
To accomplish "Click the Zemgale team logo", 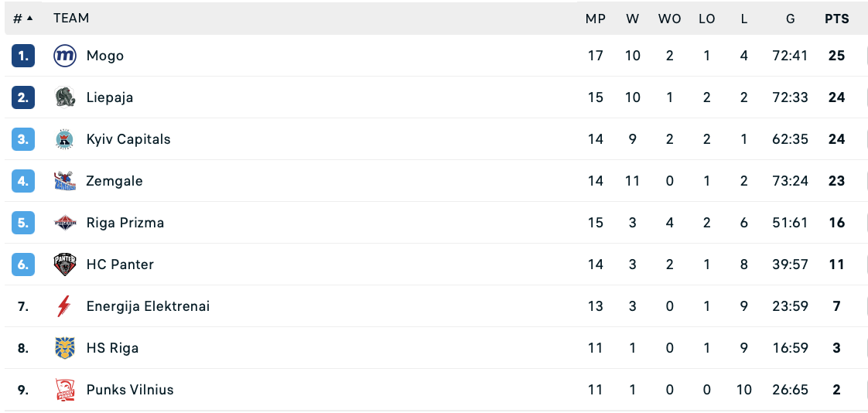I will click(65, 181).
